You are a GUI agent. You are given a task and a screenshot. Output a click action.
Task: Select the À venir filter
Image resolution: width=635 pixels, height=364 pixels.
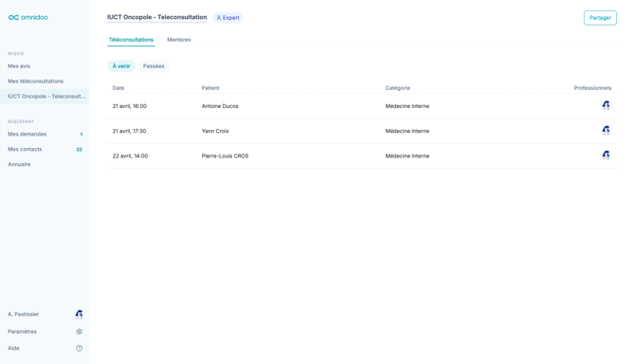click(121, 66)
